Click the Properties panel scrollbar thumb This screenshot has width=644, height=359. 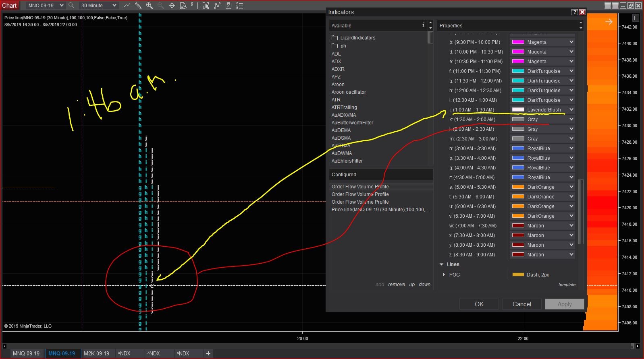581,212
